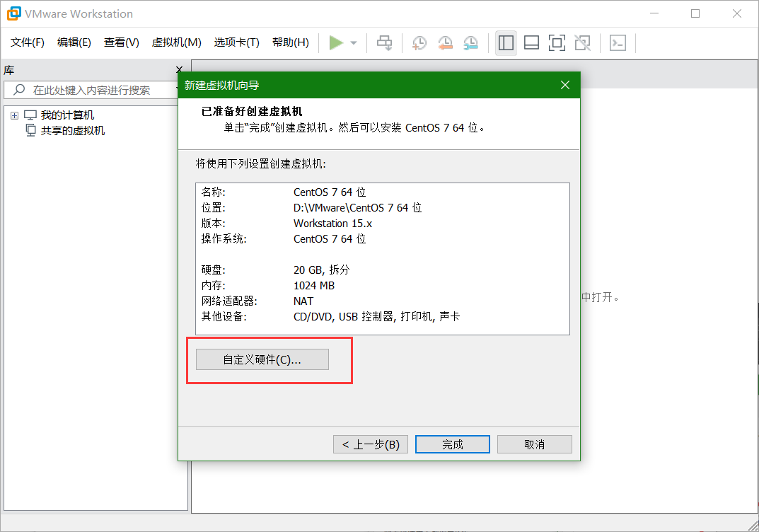Open the 虚拟机(M) menu
The width and height of the screenshot is (759, 532).
click(176, 42)
